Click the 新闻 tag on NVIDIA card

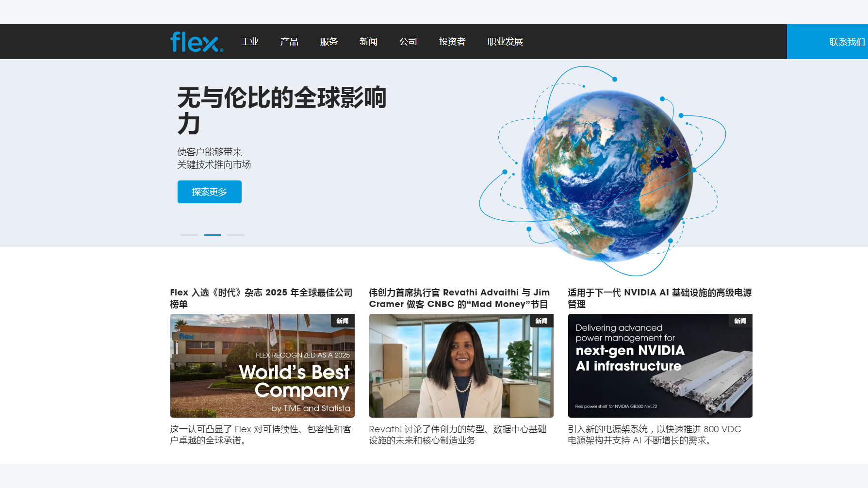[x=740, y=321]
